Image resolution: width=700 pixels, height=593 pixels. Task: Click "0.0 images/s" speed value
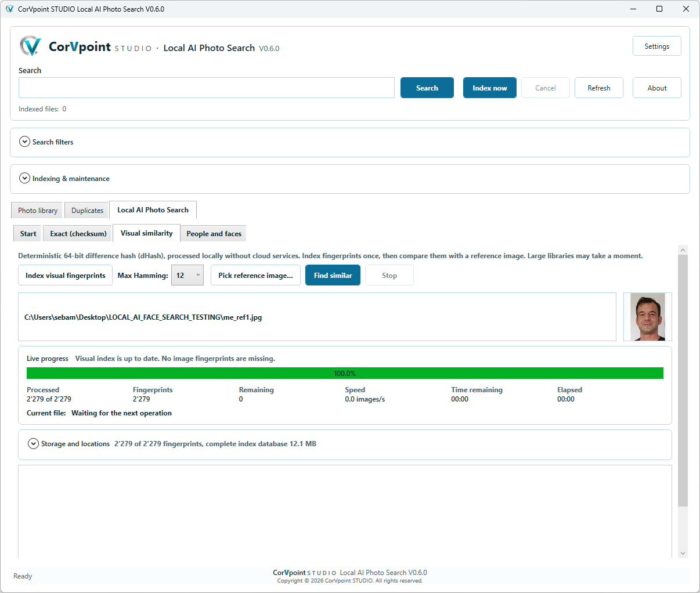pos(365,399)
